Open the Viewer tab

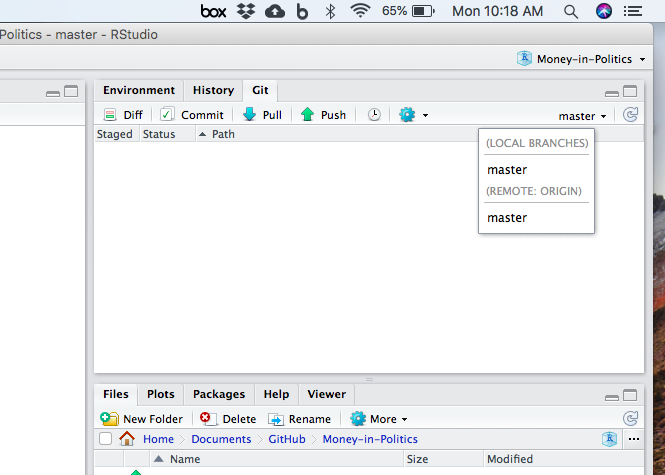click(x=327, y=394)
